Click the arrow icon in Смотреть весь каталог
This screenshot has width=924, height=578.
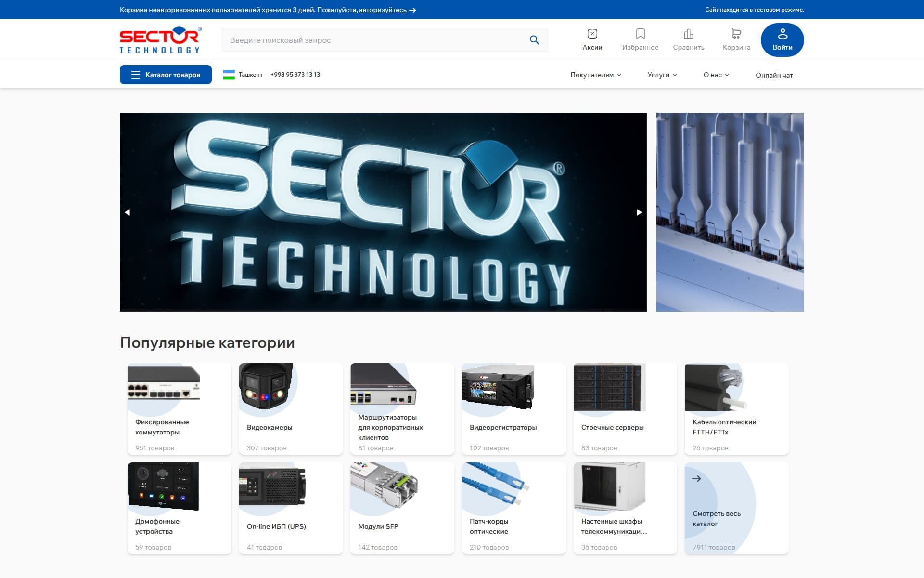tap(696, 478)
